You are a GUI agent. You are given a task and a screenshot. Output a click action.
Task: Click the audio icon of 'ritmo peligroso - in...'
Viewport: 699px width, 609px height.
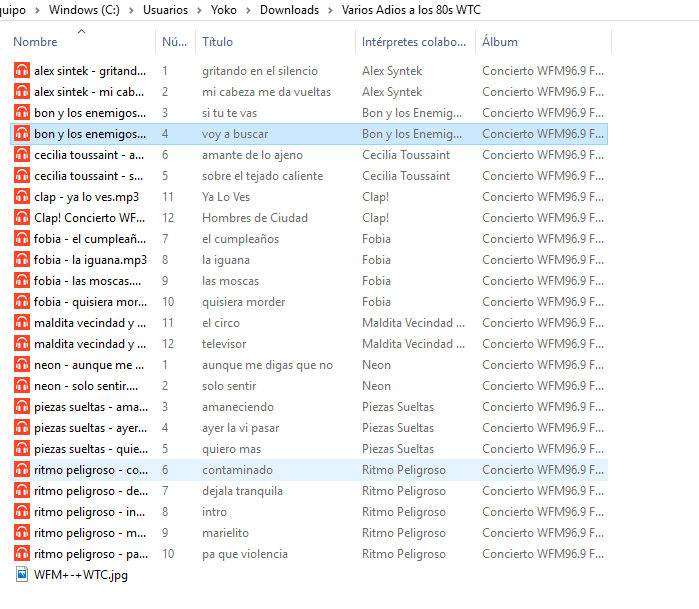(22, 511)
